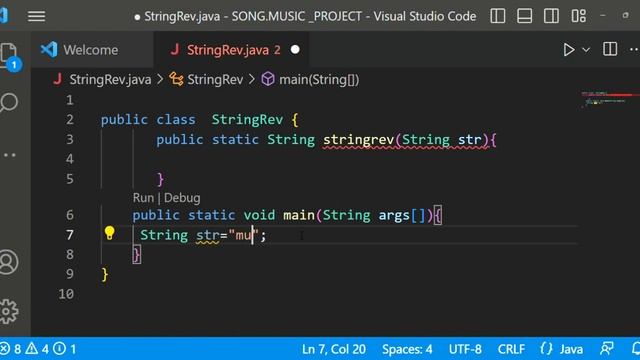640x360 pixels.
Task: Open info count 1 in status bar
Action: (65, 349)
